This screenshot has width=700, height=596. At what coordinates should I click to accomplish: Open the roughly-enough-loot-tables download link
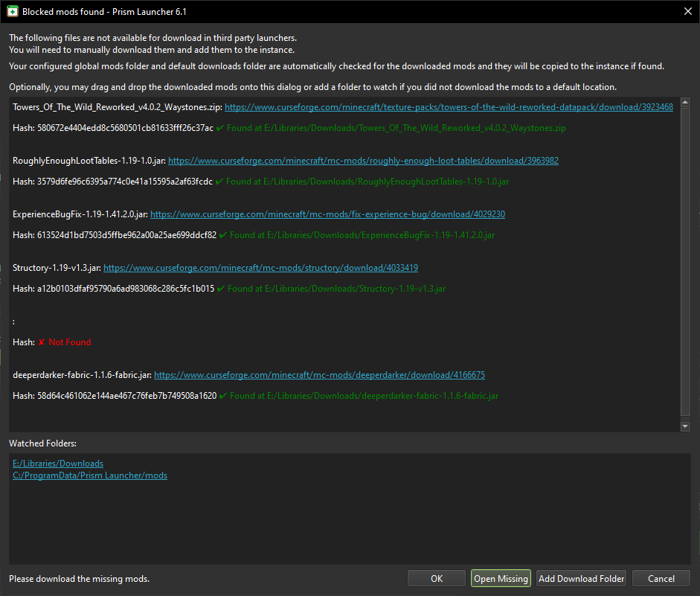click(363, 161)
